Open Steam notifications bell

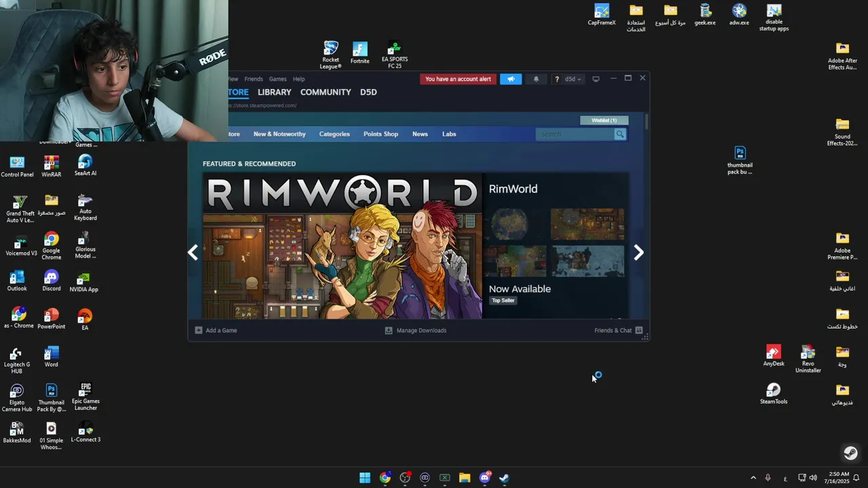click(536, 79)
